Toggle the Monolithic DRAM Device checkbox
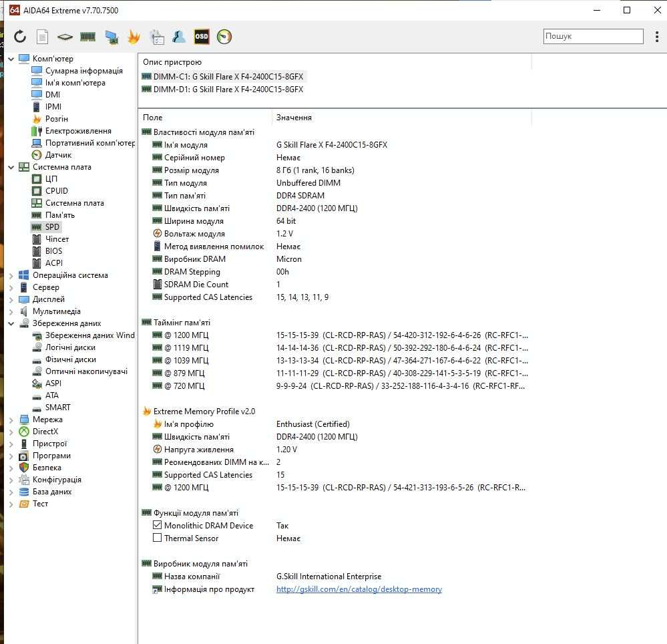 [157, 525]
